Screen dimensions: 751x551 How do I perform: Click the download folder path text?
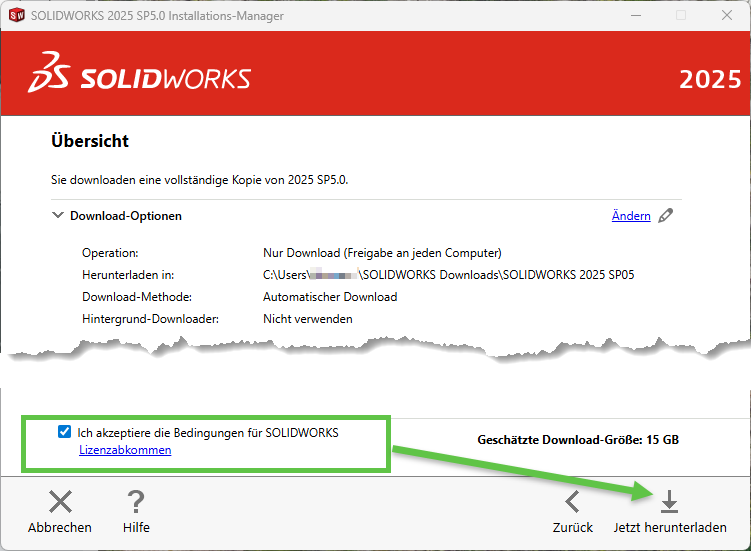coord(448,275)
